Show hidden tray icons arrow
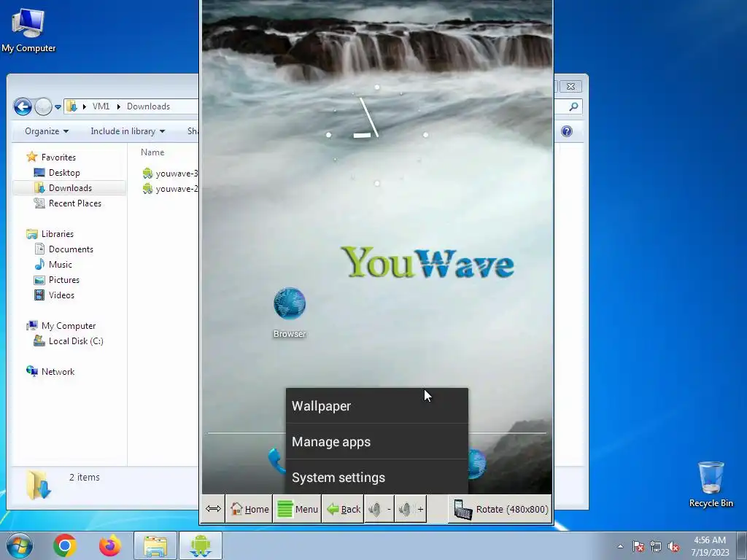Screen dimensions: 747x560 click(620, 546)
